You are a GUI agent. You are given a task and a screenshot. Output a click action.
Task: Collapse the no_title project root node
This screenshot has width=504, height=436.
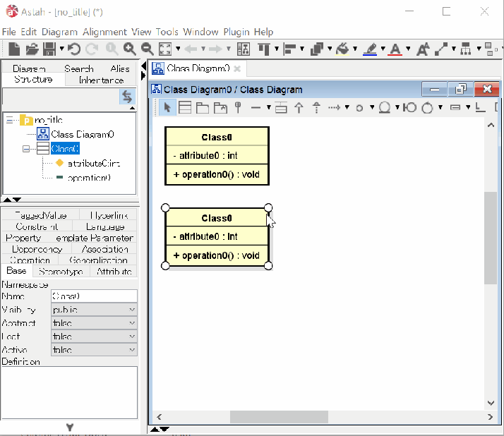click(x=9, y=121)
